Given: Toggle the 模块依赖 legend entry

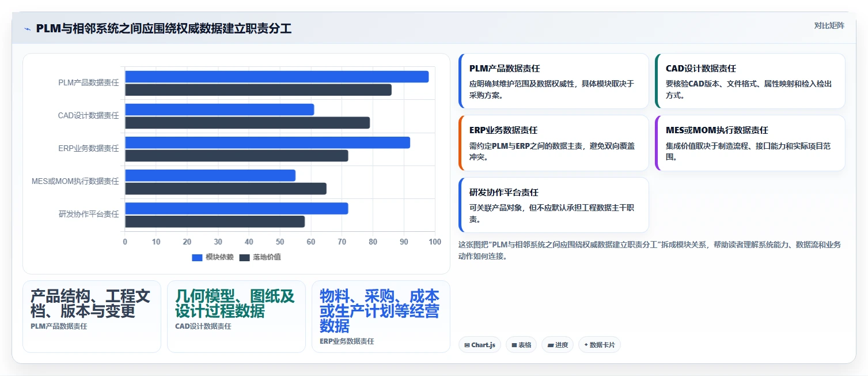Looking at the screenshot, I should pos(213,257).
